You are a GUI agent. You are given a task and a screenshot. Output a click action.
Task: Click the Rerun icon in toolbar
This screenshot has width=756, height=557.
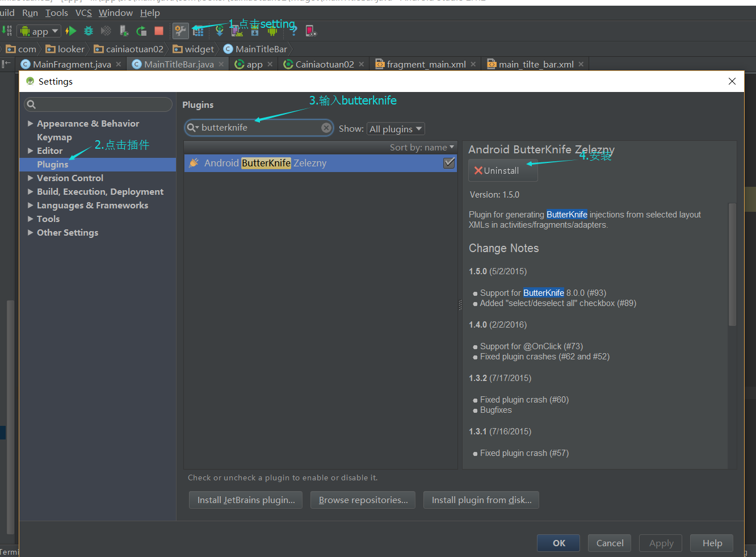[141, 31]
